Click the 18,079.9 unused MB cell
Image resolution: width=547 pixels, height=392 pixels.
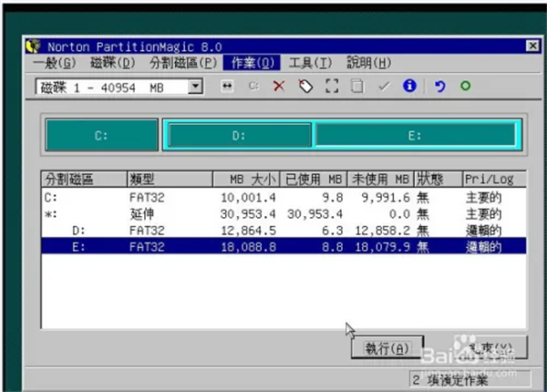pyautogui.click(x=382, y=247)
